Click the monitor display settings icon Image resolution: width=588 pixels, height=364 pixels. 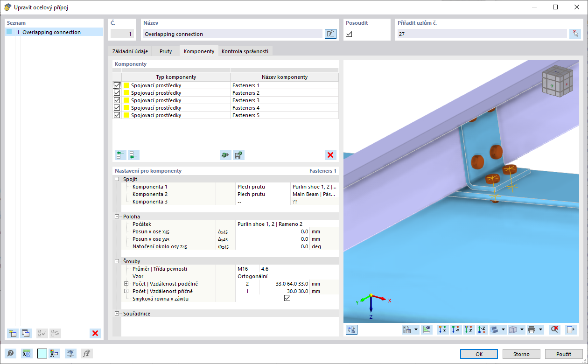70,354
